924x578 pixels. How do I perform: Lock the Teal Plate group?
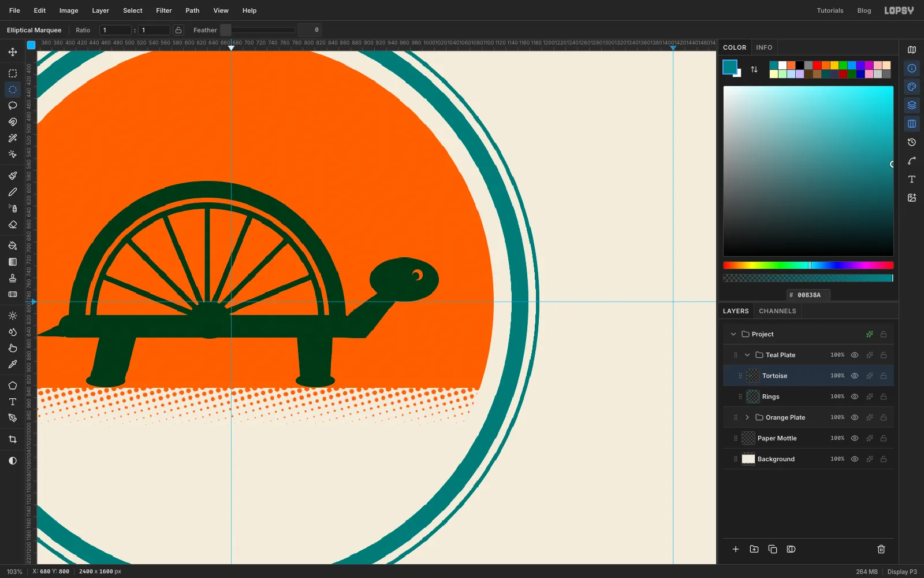click(x=884, y=355)
